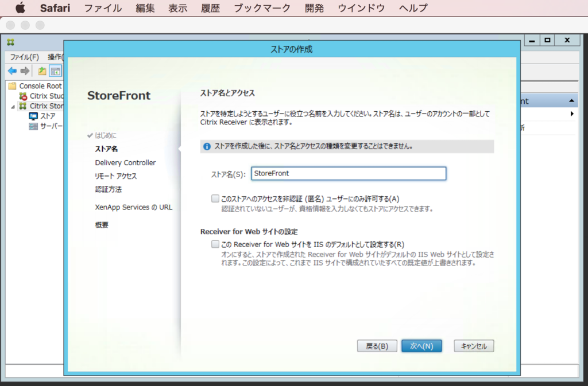The height and width of the screenshot is (386, 588).
Task: Click the Receiver for Web サイトの設定 heading
Action: pyautogui.click(x=249, y=231)
